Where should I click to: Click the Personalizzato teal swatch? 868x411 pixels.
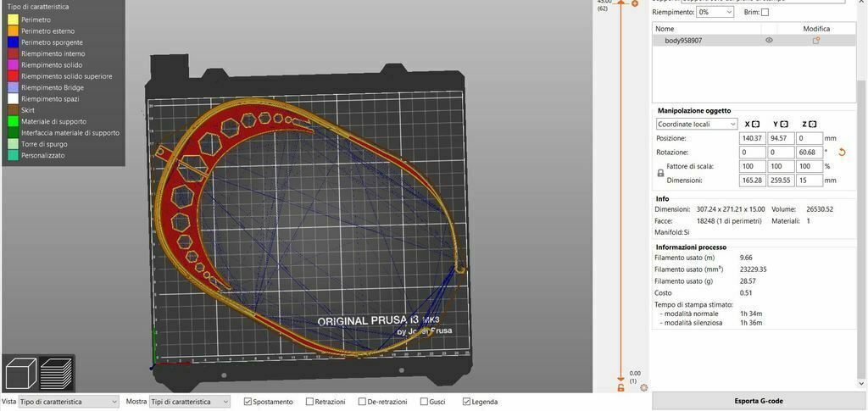click(x=13, y=155)
